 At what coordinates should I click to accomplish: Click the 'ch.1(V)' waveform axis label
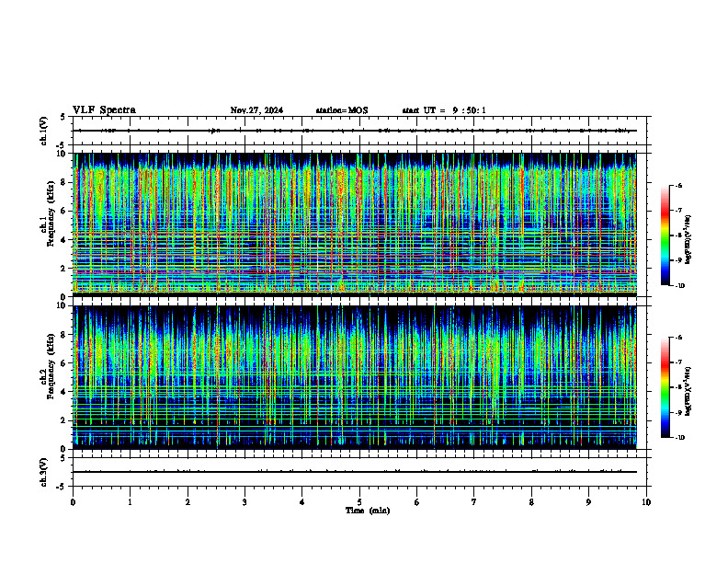pyautogui.click(x=44, y=131)
